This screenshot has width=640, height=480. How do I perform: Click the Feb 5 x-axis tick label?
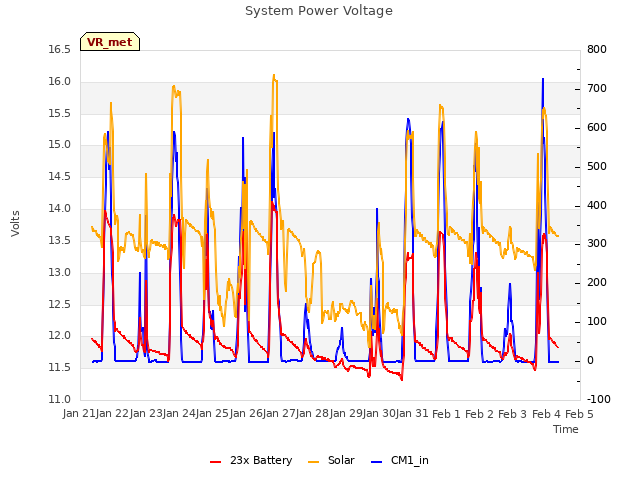579,414
